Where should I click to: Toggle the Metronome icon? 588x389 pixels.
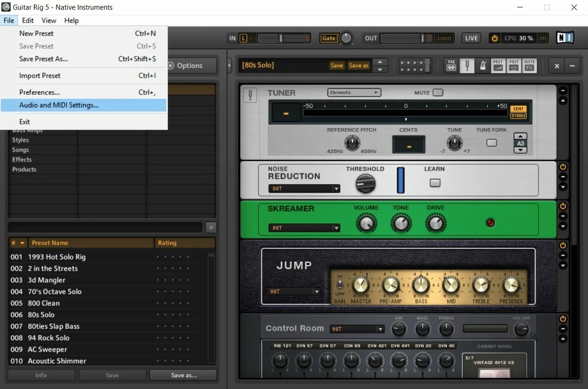click(483, 65)
